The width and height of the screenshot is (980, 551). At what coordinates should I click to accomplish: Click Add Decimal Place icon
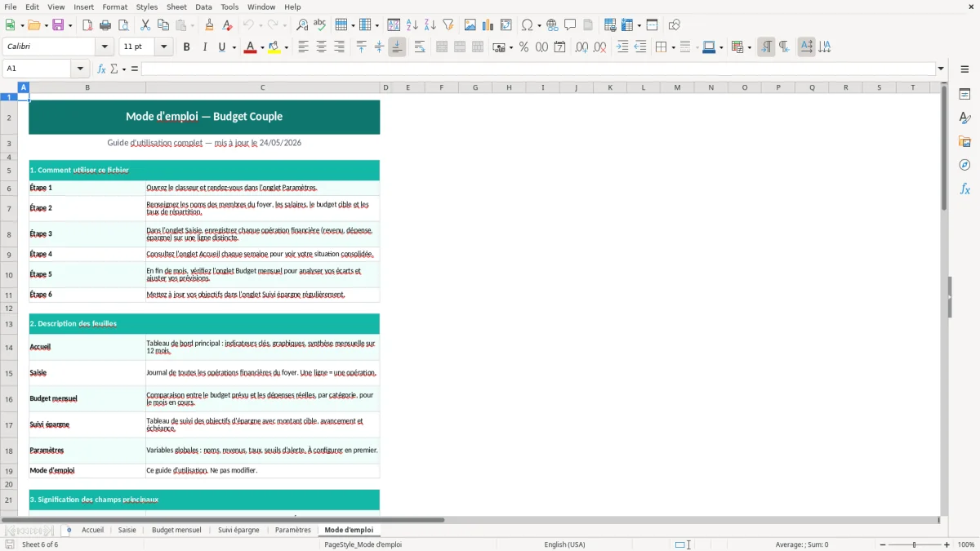581,47
